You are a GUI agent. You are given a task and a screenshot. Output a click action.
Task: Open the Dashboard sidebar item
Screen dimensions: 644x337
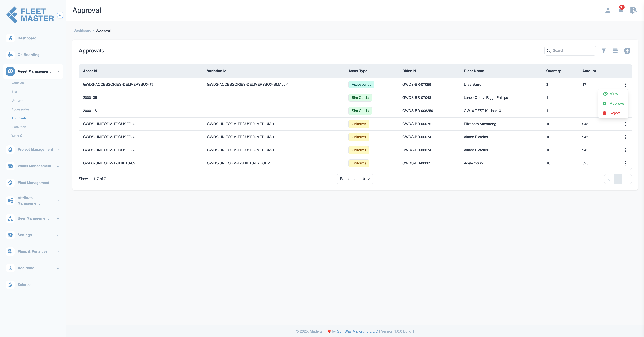[33, 38]
